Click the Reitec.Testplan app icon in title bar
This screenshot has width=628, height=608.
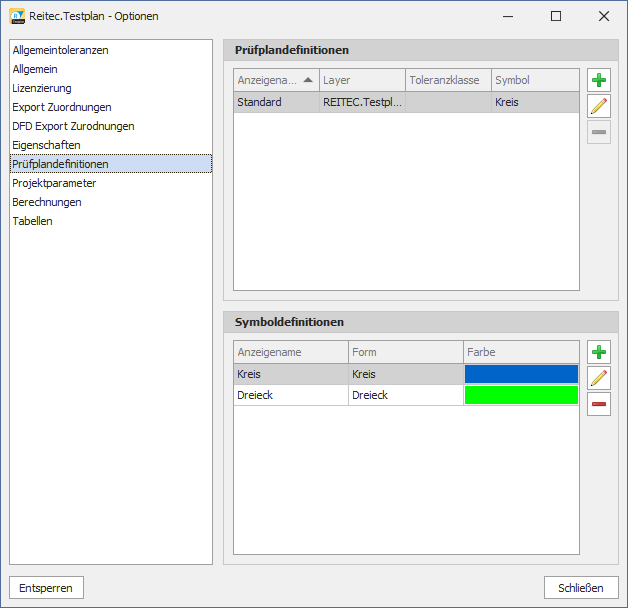pos(17,16)
